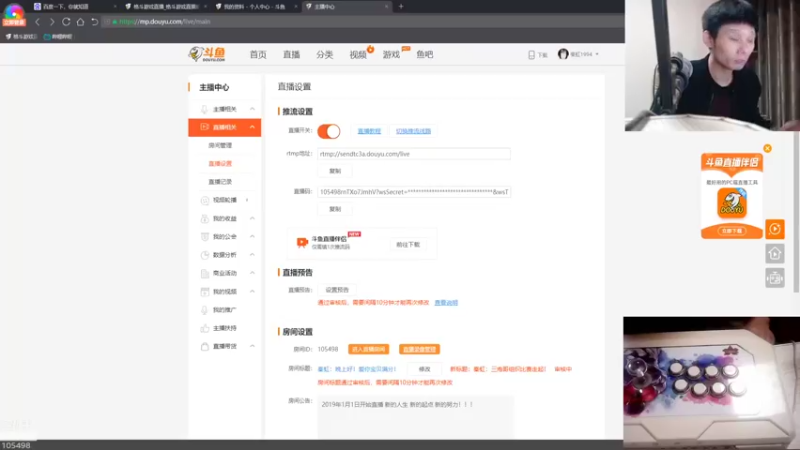Click the 我的视频 icon in sidebar
This screenshot has height=450, width=800.
(205, 292)
